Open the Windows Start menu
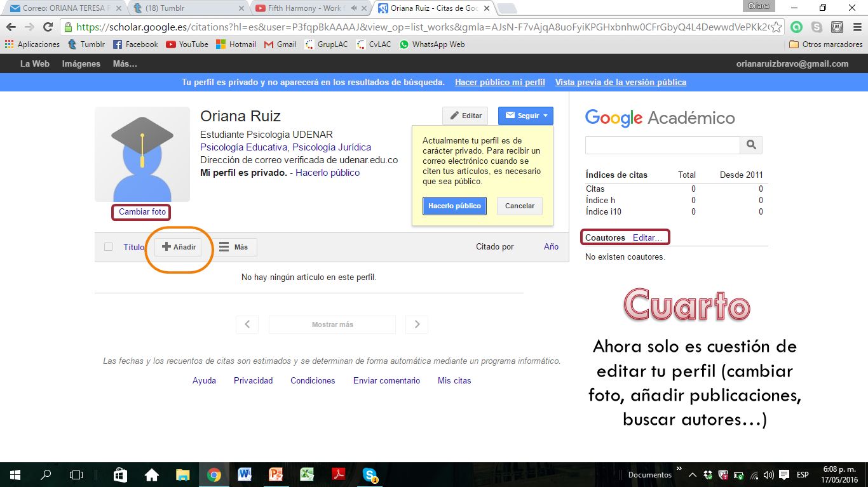The height and width of the screenshot is (487, 868). pos(15,474)
